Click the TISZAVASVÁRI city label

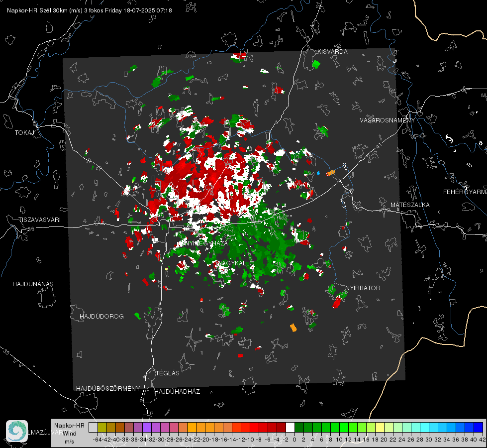coord(39,220)
